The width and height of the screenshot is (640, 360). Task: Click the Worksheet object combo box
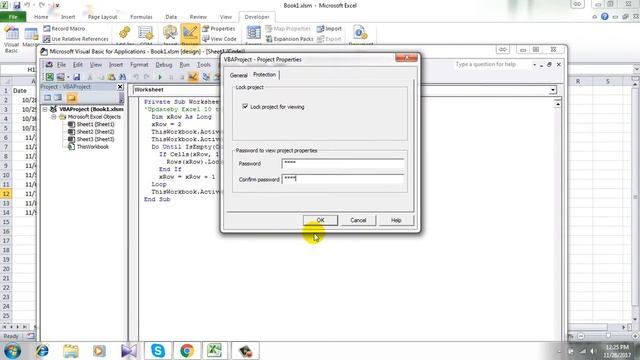(176, 89)
